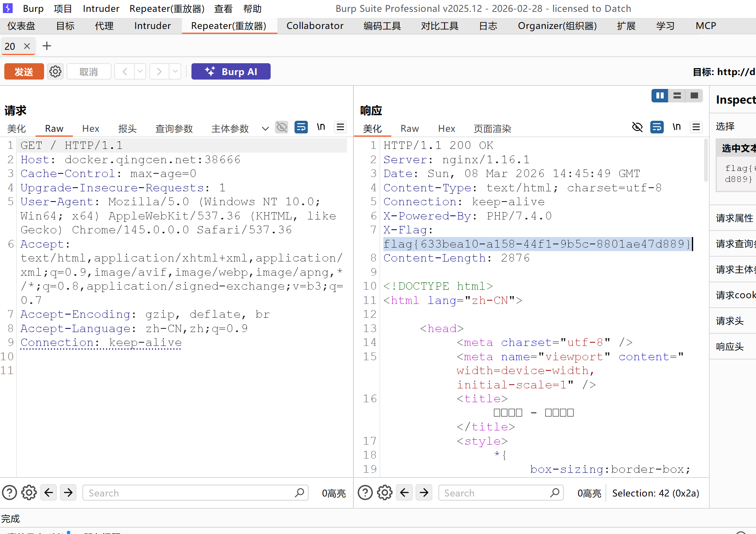This screenshot has width=756, height=534.
Task: Expand 响应头 section in Inspector
Action: (734, 346)
